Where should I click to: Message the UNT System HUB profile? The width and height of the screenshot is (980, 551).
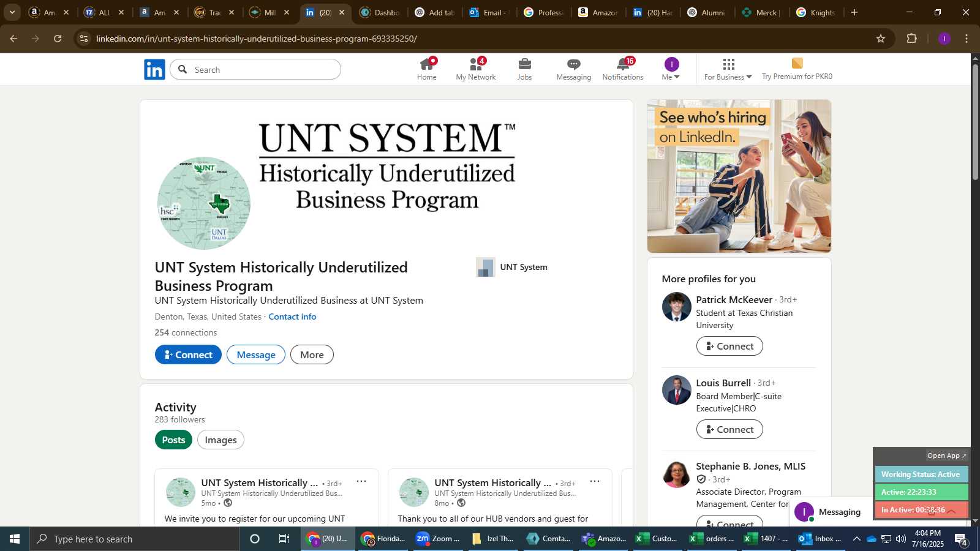tap(256, 354)
